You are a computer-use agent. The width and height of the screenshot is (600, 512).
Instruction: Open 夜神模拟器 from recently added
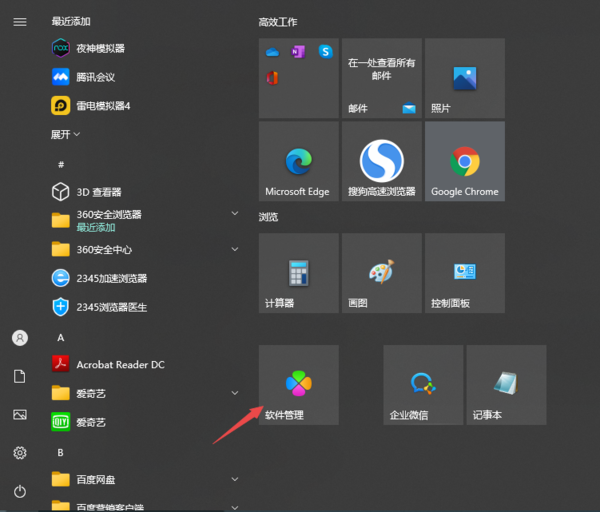click(x=100, y=48)
